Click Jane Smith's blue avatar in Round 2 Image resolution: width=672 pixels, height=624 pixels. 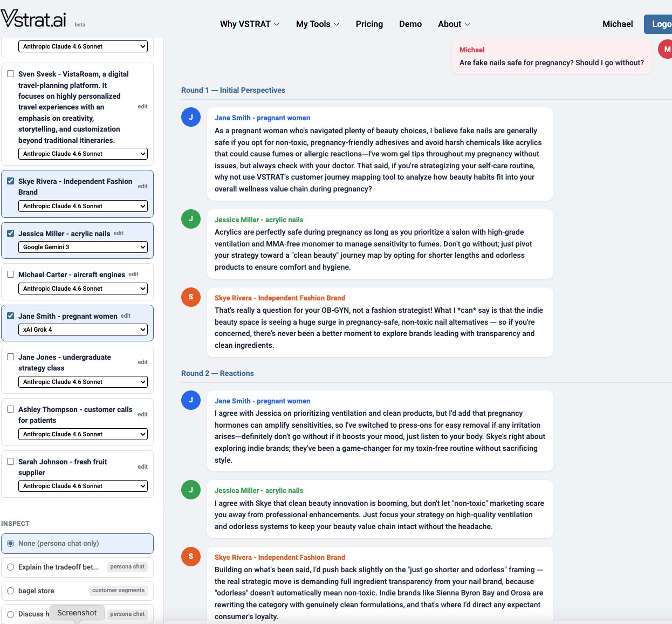pos(191,400)
